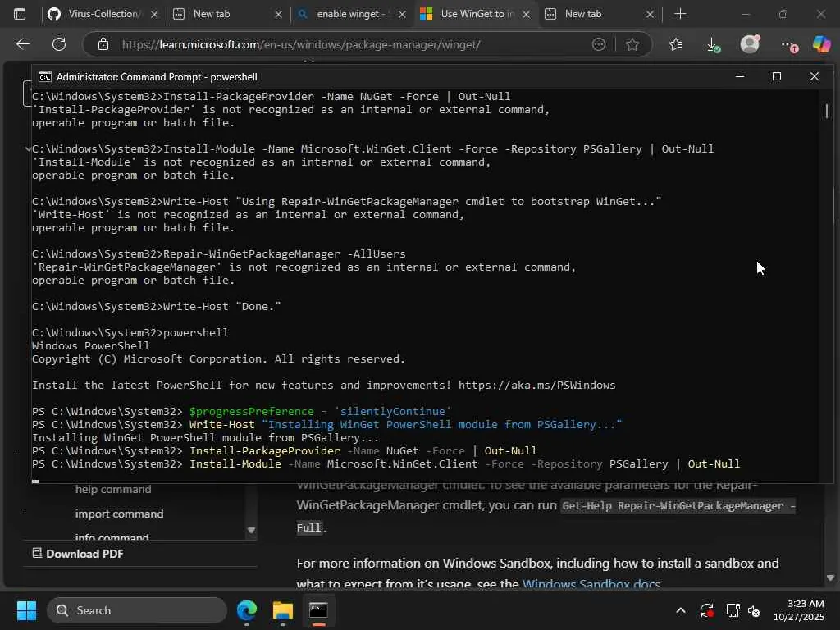Open the Windows Start menu
The width and height of the screenshot is (840, 630).
tap(26, 610)
